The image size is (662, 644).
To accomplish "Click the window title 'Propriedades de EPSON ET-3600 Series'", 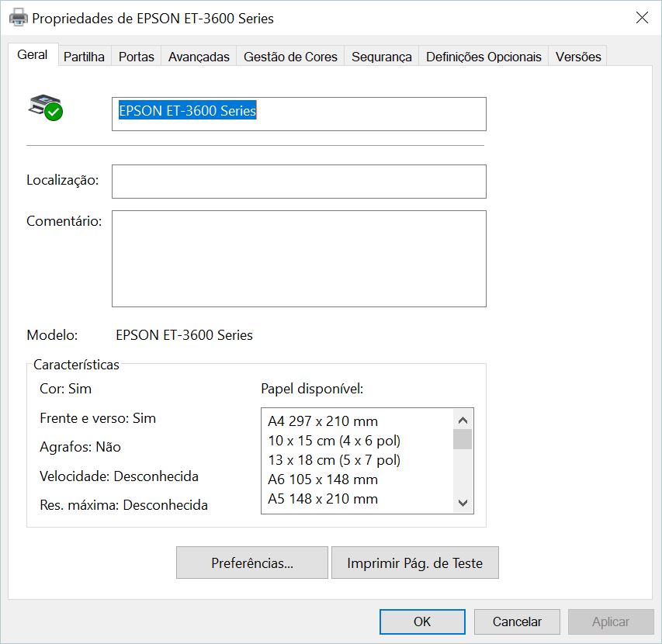I will click(x=153, y=19).
